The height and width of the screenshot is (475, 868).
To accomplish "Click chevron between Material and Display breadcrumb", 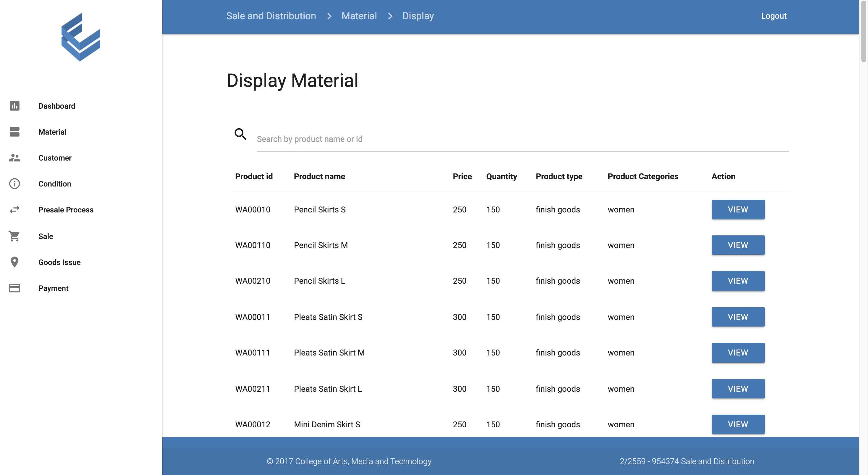I will coord(390,16).
